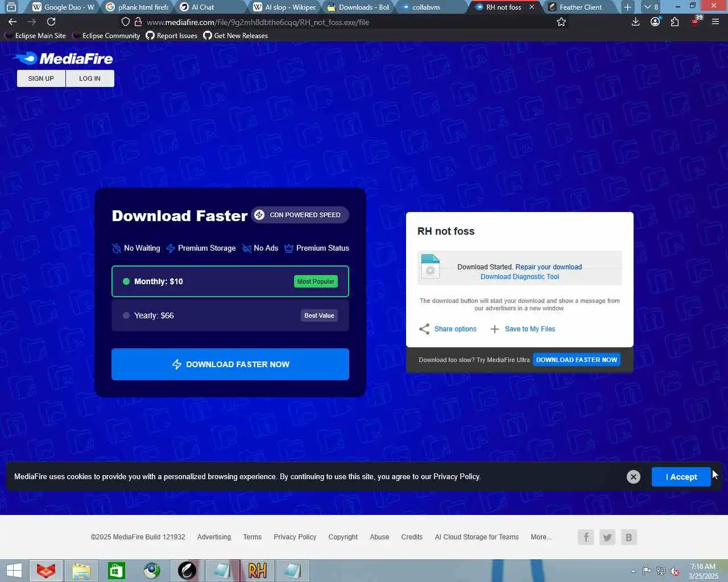The width and height of the screenshot is (728, 582).
Task: Close the cookie banner with the X icon
Action: (633, 477)
